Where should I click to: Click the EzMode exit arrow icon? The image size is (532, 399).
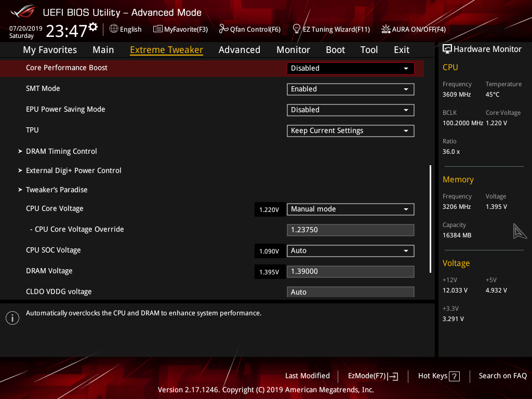[x=393, y=376]
